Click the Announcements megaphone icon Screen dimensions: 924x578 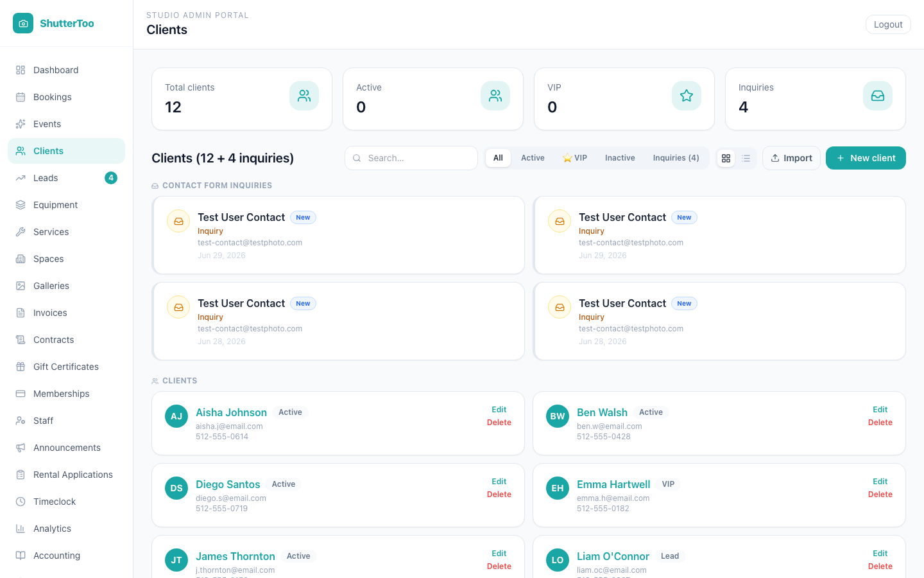click(21, 448)
